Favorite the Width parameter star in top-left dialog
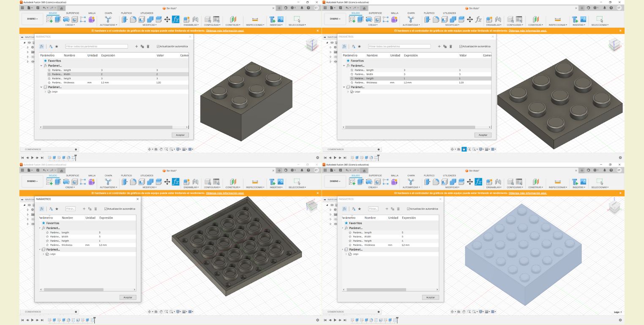This screenshot has width=644, height=325. [49, 74]
